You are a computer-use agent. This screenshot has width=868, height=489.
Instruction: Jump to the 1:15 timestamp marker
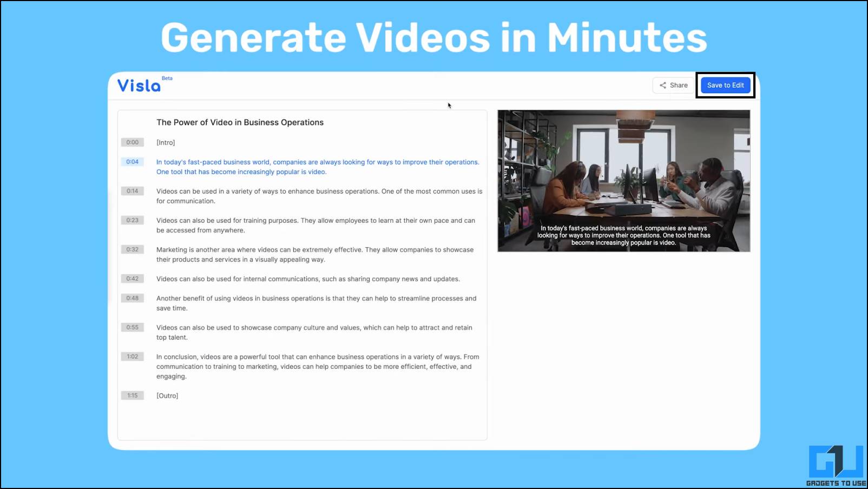tap(133, 395)
